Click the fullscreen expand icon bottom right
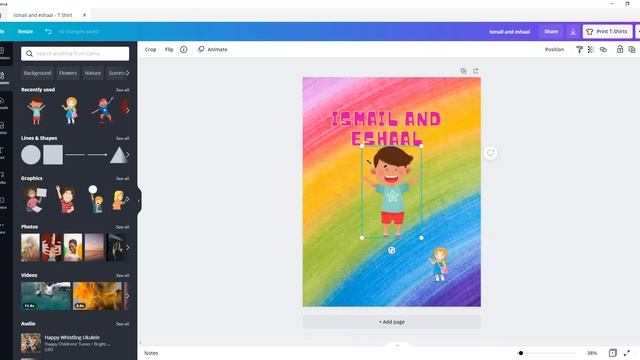This screenshot has width=640, height=360. coord(627,353)
